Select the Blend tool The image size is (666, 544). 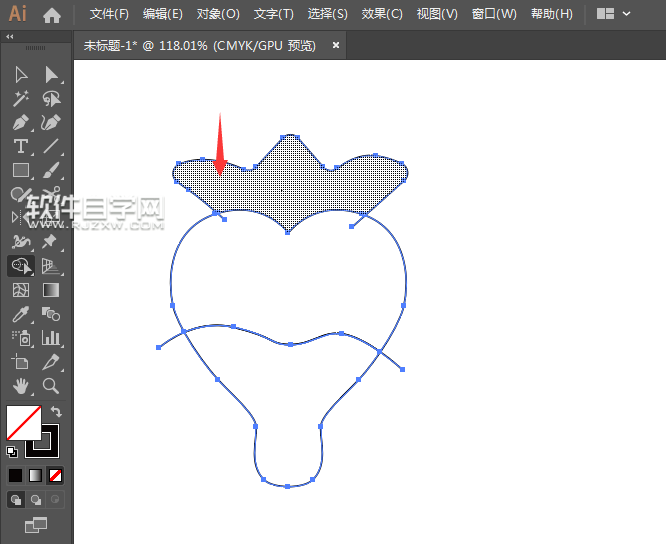(x=51, y=314)
